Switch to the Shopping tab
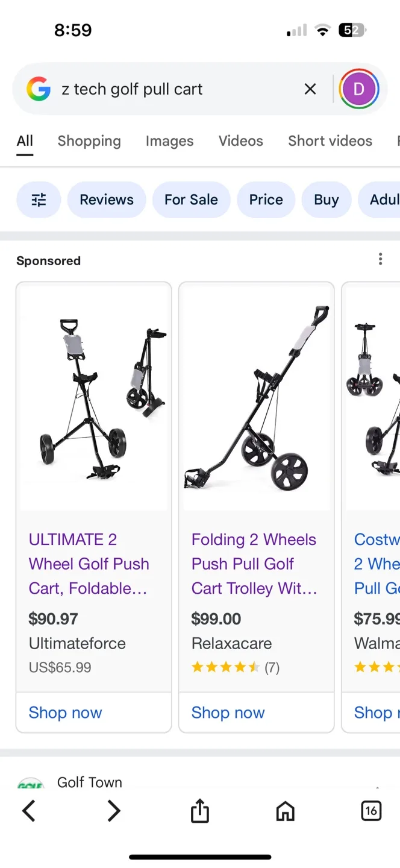Screen dimensions: 400x868 click(x=89, y=140)
